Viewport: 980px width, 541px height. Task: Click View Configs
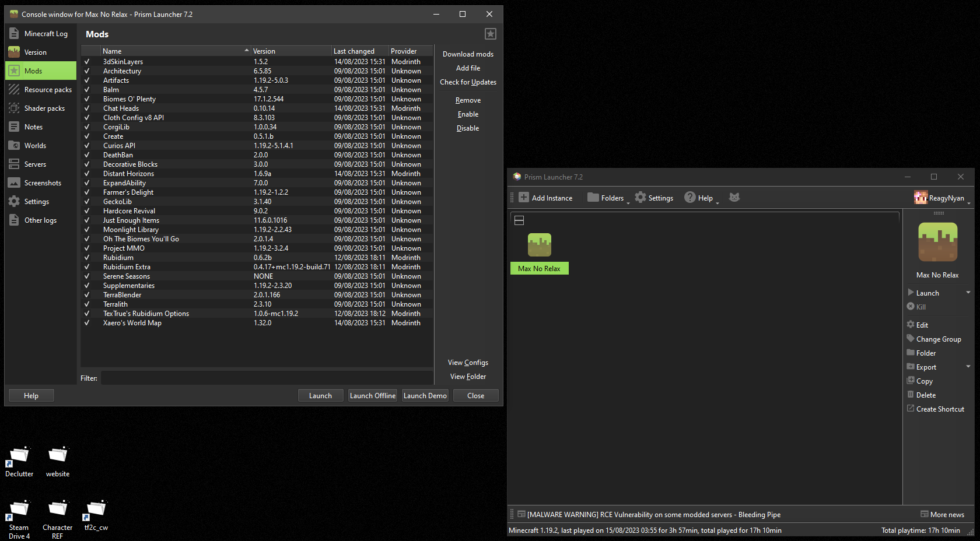468,363
